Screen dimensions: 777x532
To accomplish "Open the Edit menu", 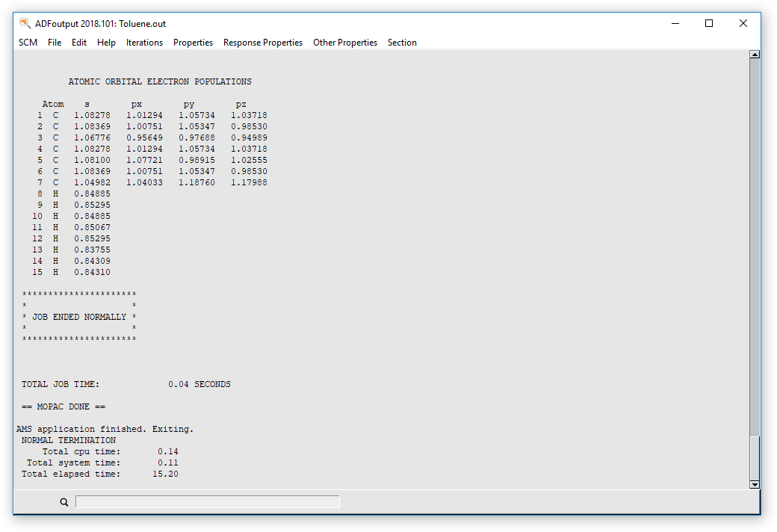I will [x=79, y=43].
